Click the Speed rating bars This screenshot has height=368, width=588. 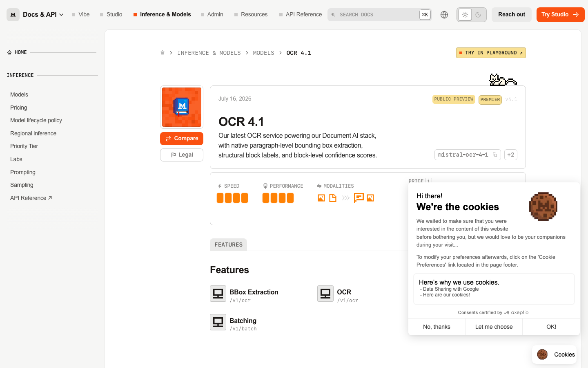click(x=232, y=198)
